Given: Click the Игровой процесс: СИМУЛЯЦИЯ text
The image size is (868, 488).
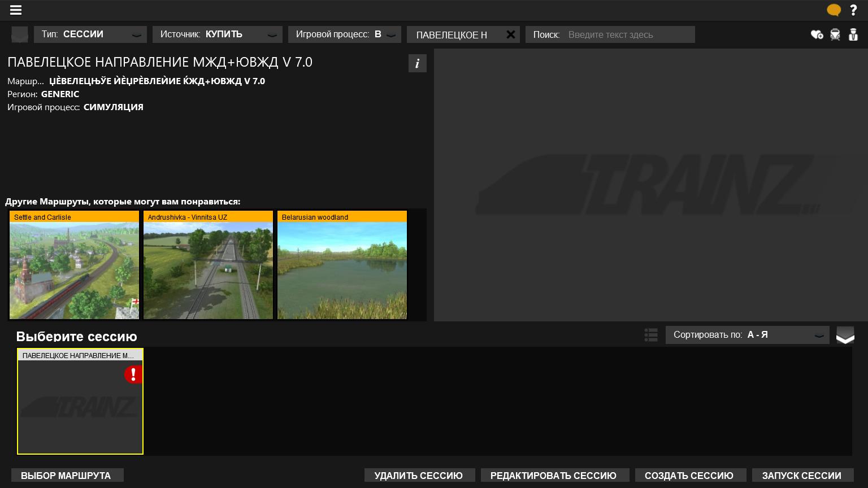Looking at the screenshot, I should pos(76,107).
